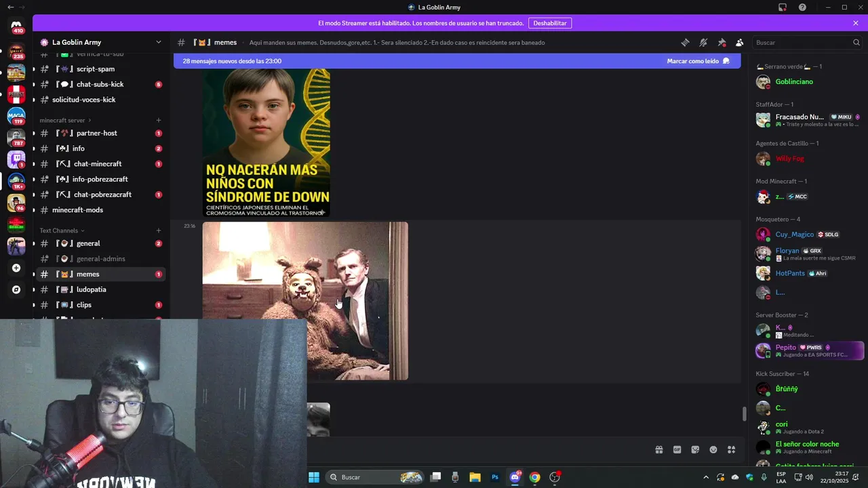Open the Discord inbox icon in title bar
The width and height of the screenshot is (868, 488).
[x=783, y=7]
